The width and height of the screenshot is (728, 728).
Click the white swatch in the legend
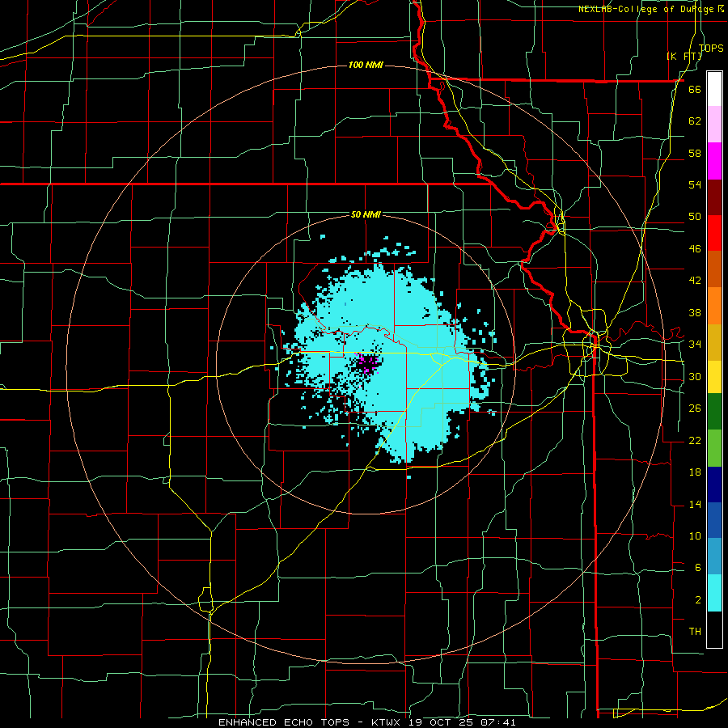[714, 89]
